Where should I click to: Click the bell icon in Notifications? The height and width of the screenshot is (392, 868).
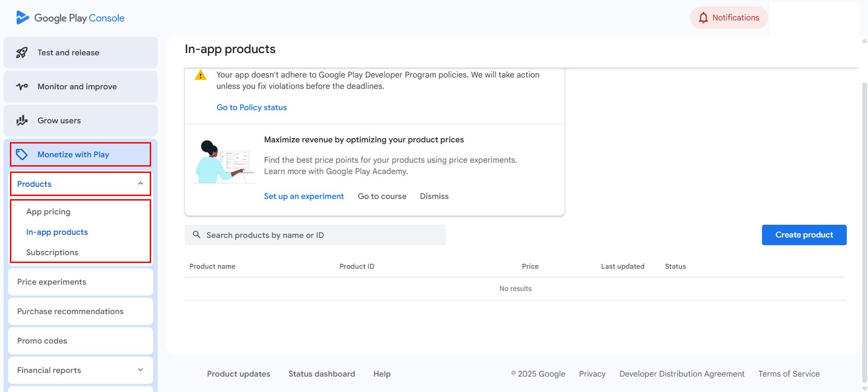click(x=703, y=18)
